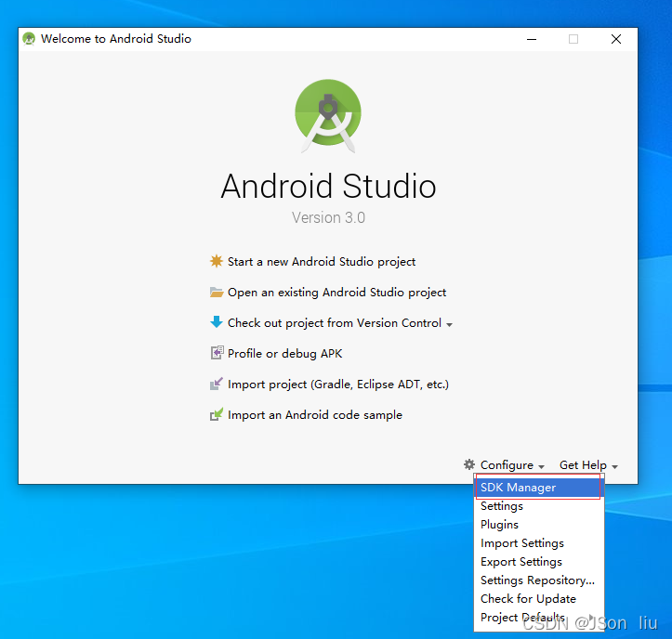This screenshot has height=639, width=672.
Task: Import project (Gradle, Eclipse ADT, etc.)
Action: 338,385
